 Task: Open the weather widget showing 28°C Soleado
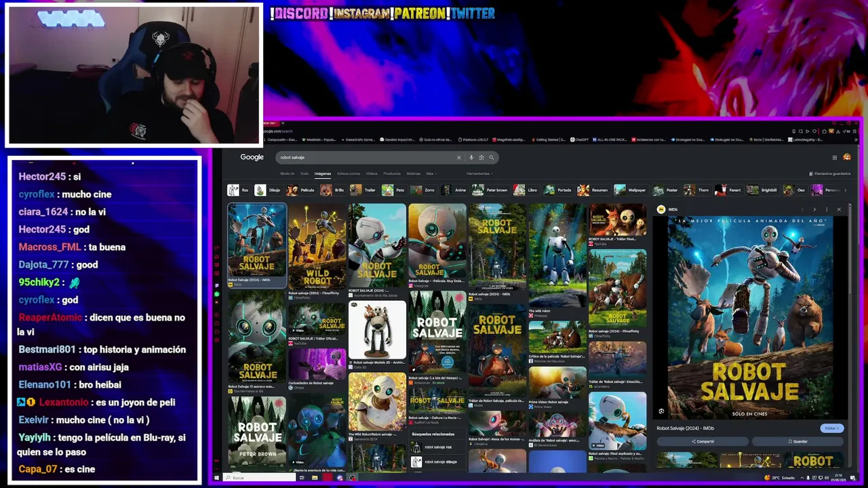779,478
